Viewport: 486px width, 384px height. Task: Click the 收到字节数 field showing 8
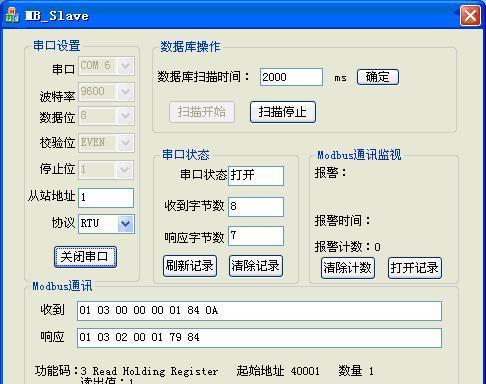(x=256, y=207)
